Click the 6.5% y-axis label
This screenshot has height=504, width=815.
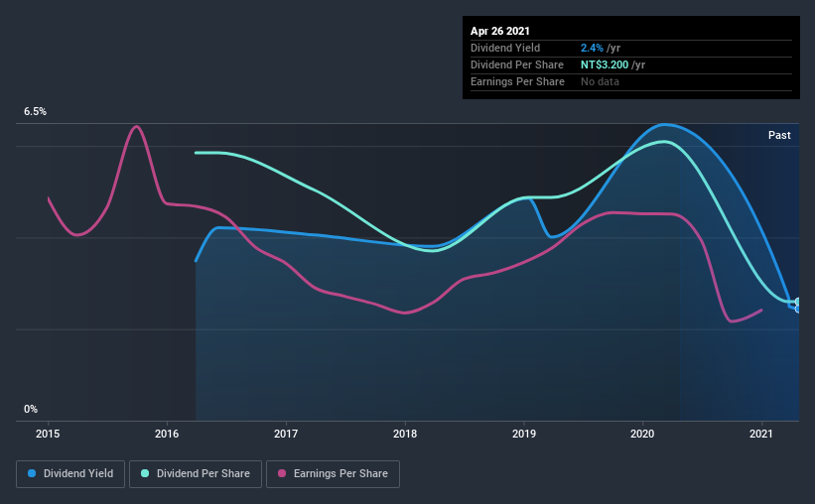tap(35, 112)
